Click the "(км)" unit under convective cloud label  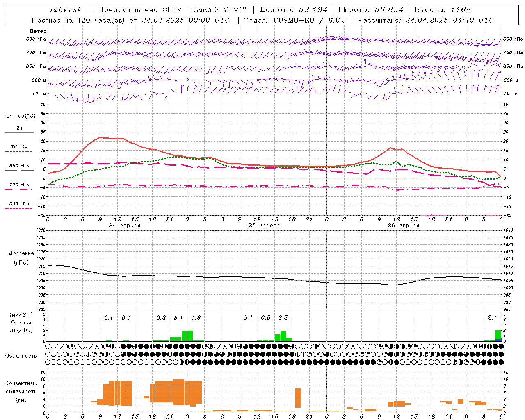pyautogui.click(x=21, y=399)
